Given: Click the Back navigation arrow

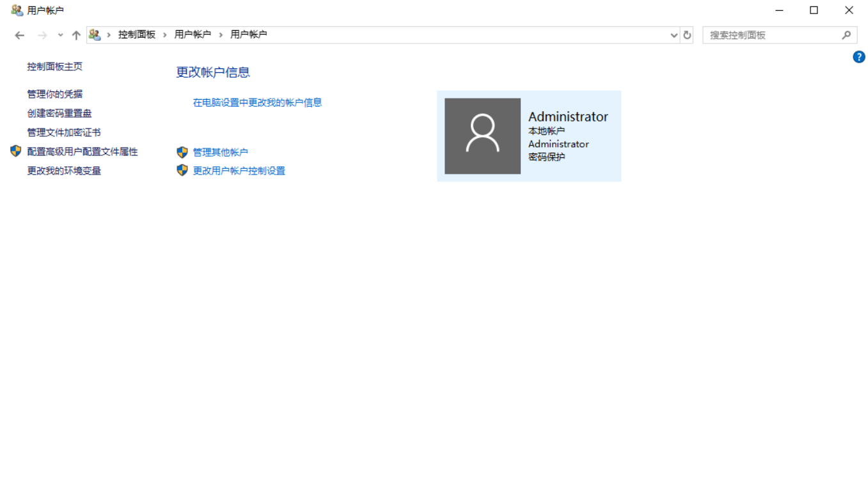Looking at the screenshot, I should (x=19, y=35).
